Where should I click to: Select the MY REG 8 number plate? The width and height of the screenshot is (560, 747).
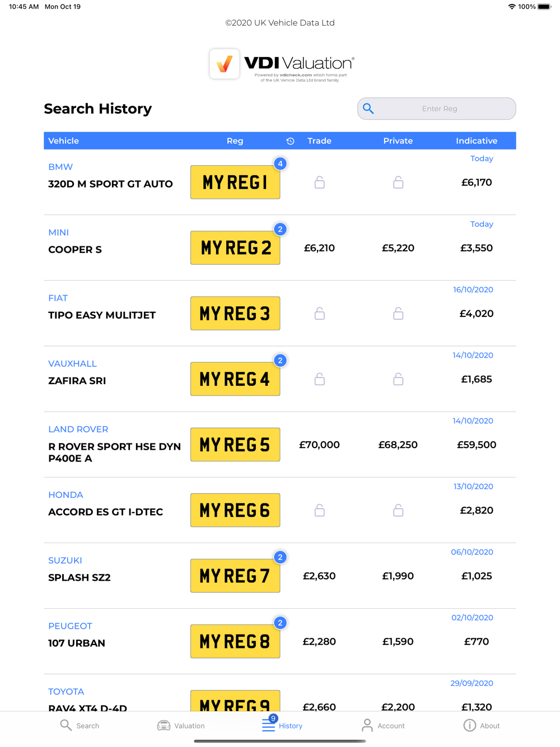point(235,641)
